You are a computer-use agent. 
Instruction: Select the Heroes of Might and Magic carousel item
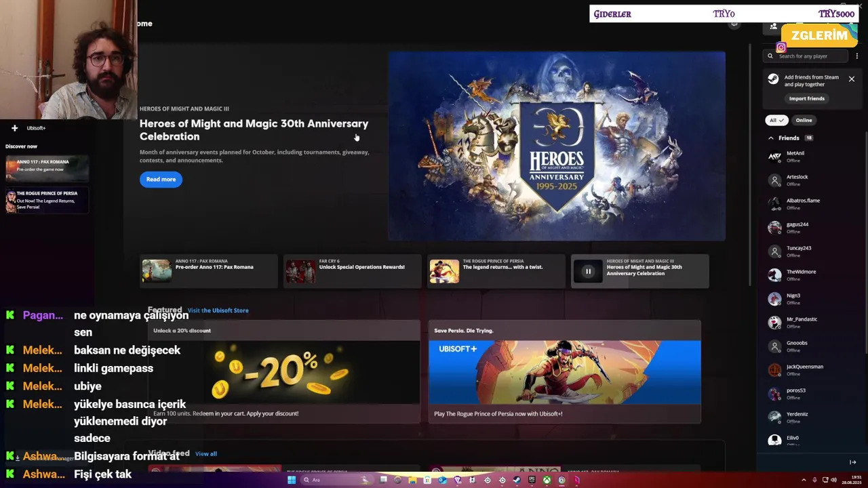tap(639, 271)
